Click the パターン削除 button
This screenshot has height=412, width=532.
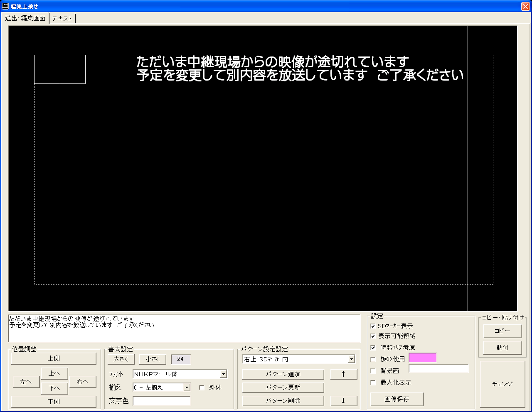(283, 401)
